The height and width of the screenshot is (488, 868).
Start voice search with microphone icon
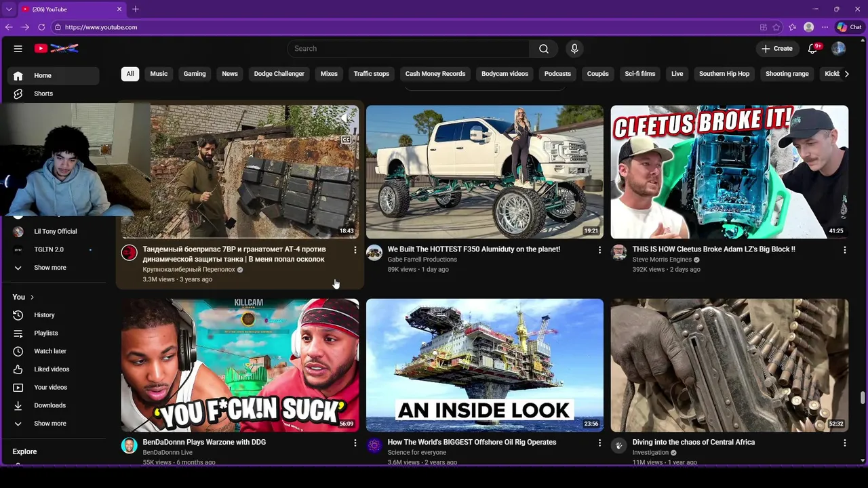[574, 49]
